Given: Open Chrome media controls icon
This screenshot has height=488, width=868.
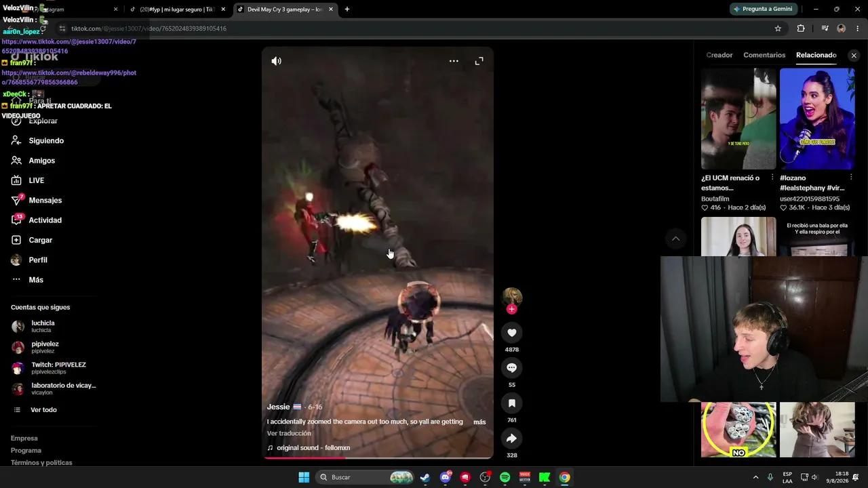Looking at the screenshot, I should [825, 28].
